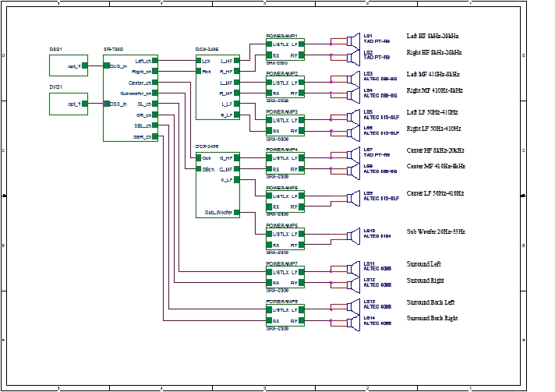Click the LS14 surround back right speaker symbol
Screen dimensions: 555x392
(x=353, y=323)
